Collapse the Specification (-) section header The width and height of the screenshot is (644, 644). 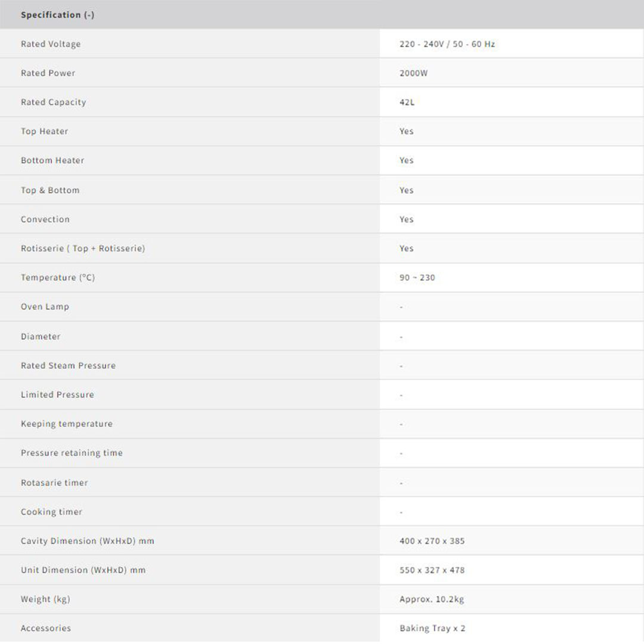(x=57, y=15)
